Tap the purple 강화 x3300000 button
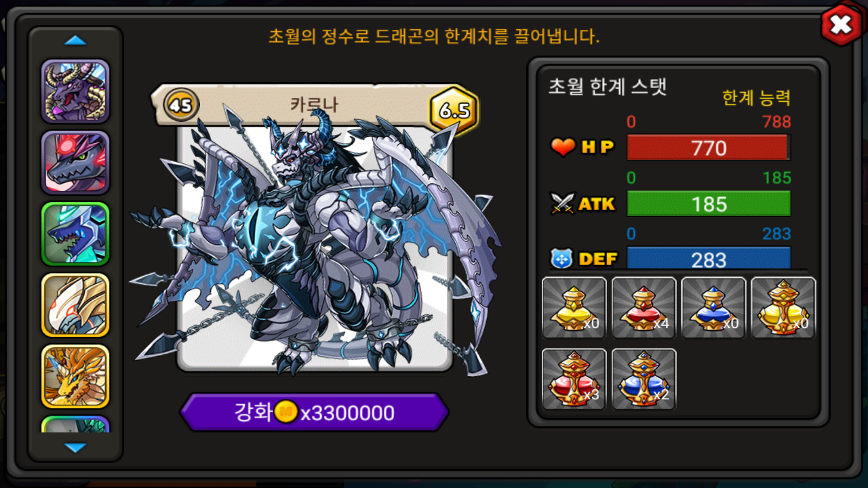This screenshot has width=868, height=488. click(x=315, y=412)
